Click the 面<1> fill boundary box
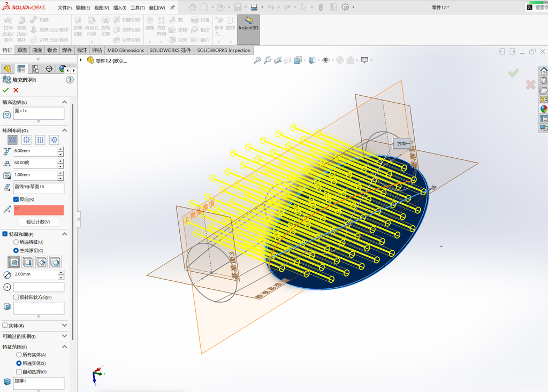This screenshot has height=392, width=548. [39, 113]
